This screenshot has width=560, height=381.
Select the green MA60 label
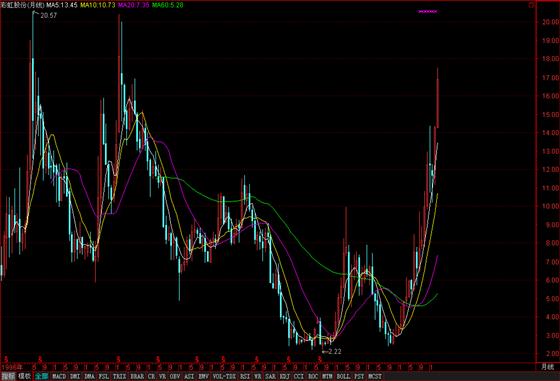coord(168,5)
